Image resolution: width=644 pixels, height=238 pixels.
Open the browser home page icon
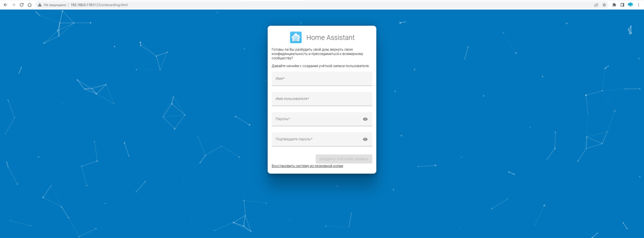30,5
